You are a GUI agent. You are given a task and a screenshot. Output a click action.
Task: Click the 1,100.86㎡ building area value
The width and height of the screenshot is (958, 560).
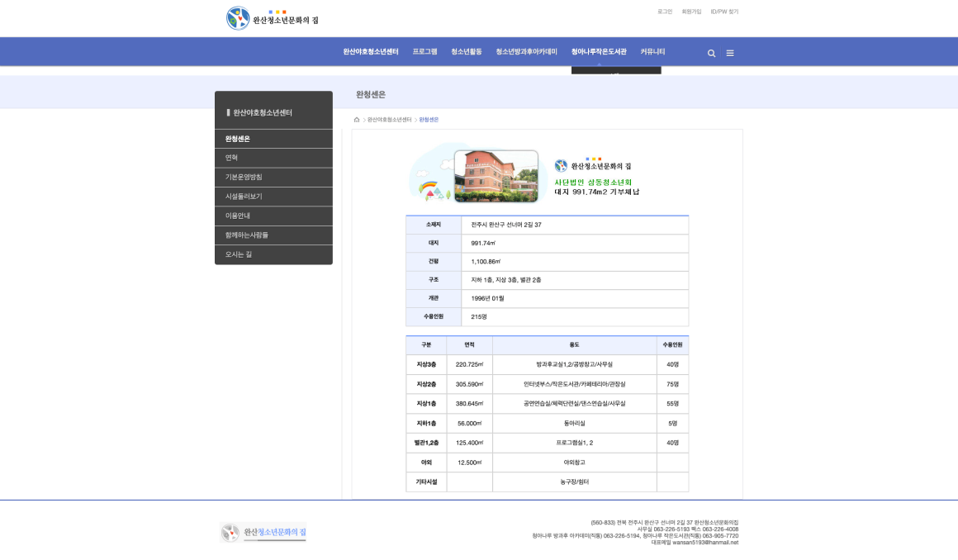point(486,262)
